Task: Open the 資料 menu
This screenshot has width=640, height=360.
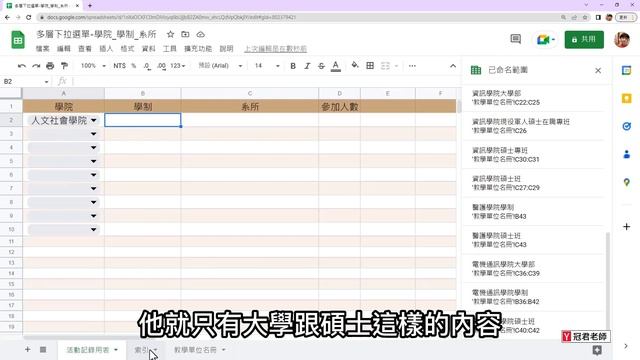Action: tap(149, 49)
